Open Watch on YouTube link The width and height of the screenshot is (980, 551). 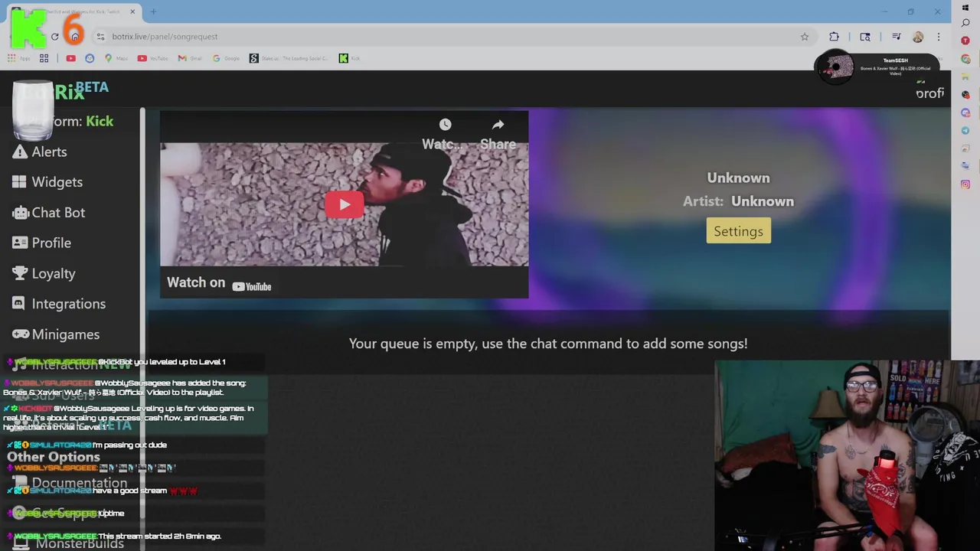click(219, 283)
